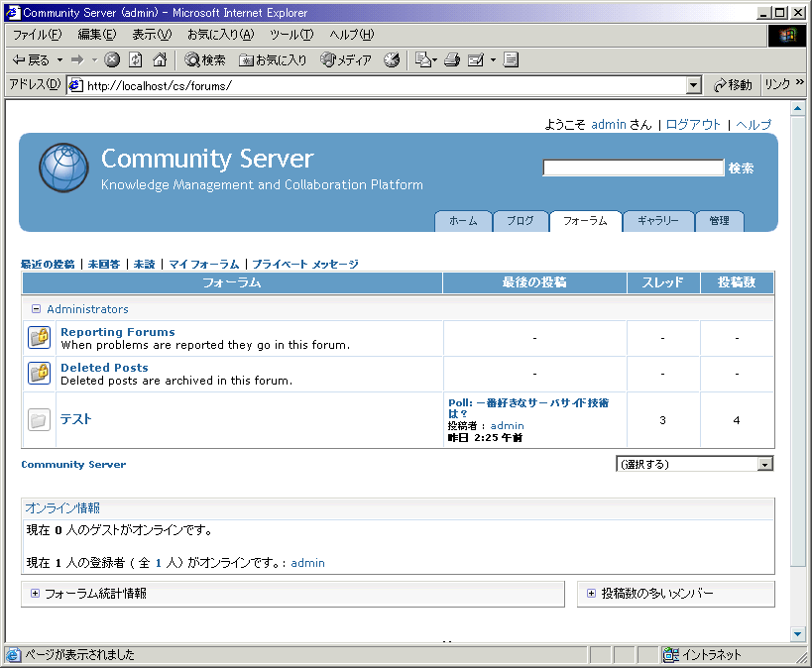Click the Print toolbar icon

(x=452, y=60)
